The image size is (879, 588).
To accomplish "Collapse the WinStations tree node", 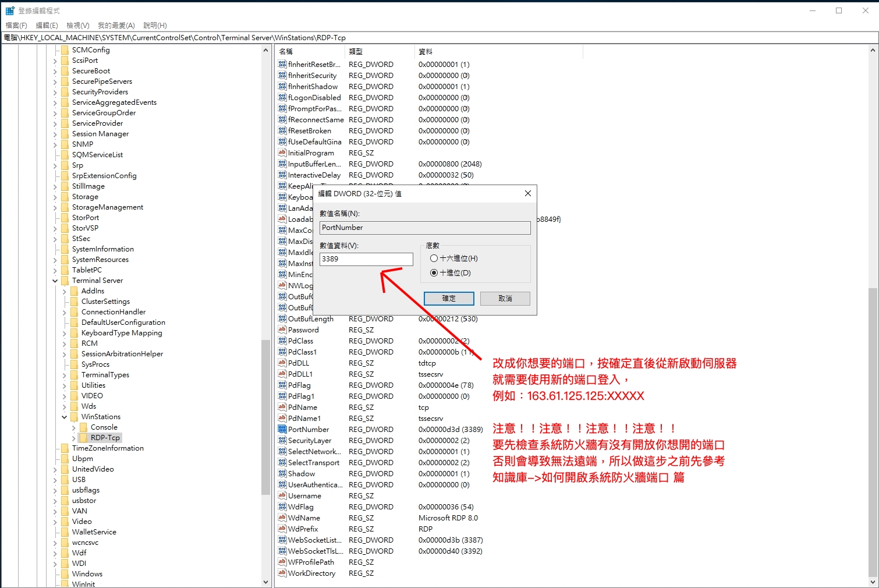I will [x=65, y=417].
